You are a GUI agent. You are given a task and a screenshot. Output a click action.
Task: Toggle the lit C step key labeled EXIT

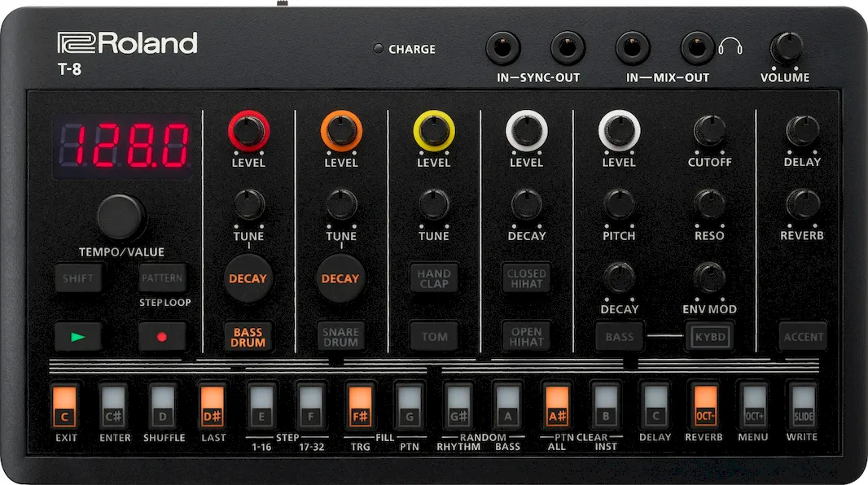coord(65,406)
